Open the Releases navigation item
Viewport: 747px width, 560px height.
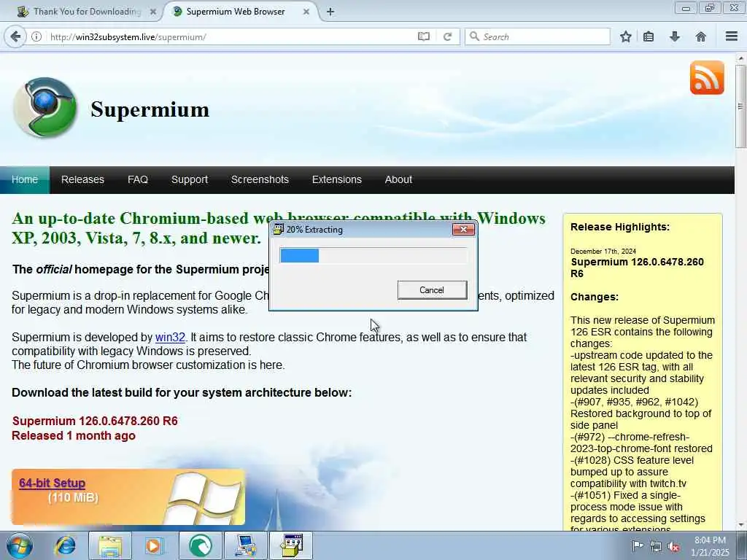[82, 179]
